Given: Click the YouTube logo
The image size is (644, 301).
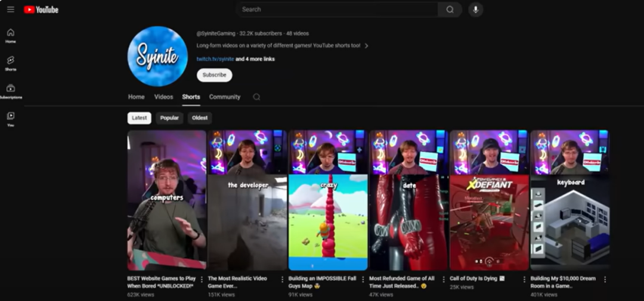Looking at the screenshot, I should point(41,10).
